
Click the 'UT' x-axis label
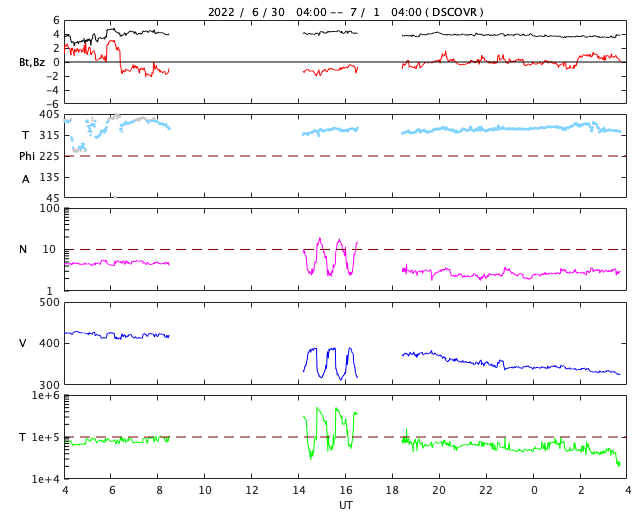[345, 505]
